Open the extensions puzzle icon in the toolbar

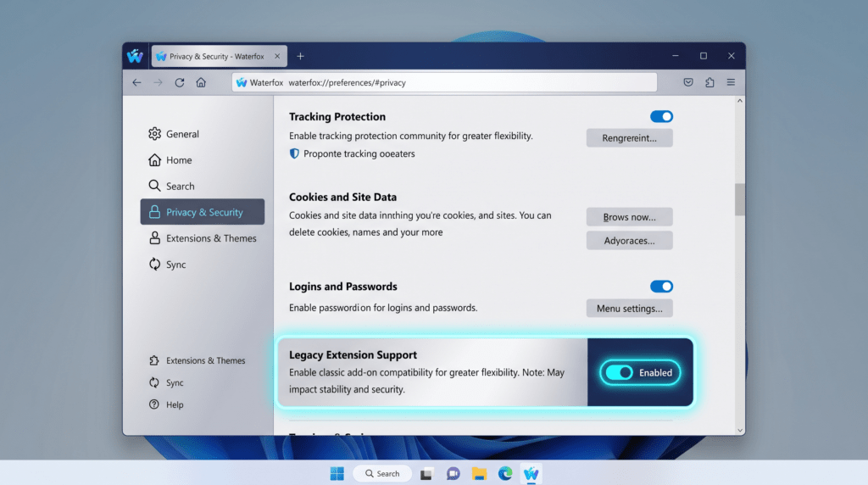click(709, 82)
